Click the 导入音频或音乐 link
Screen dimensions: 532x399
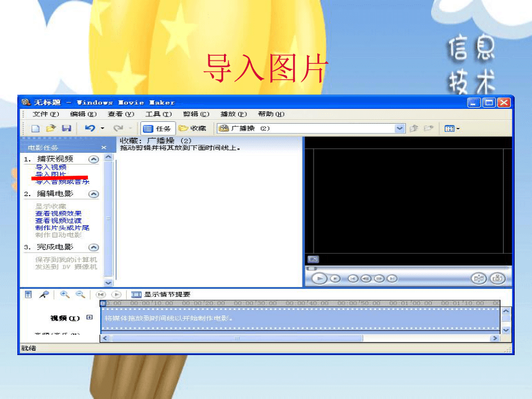[x=62, y=181]
